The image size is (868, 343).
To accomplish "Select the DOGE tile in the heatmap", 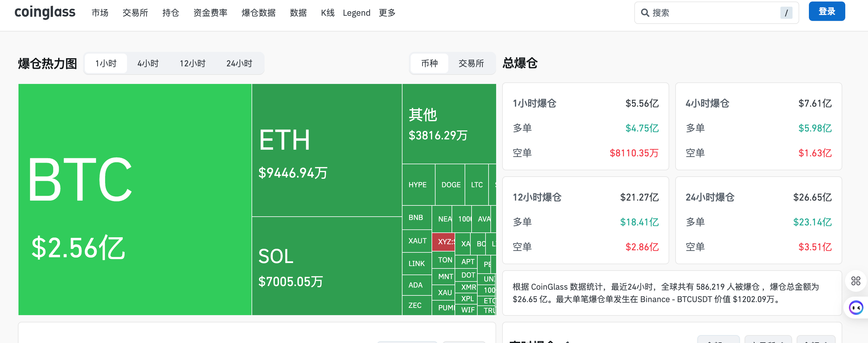I will tap(450, 185).
